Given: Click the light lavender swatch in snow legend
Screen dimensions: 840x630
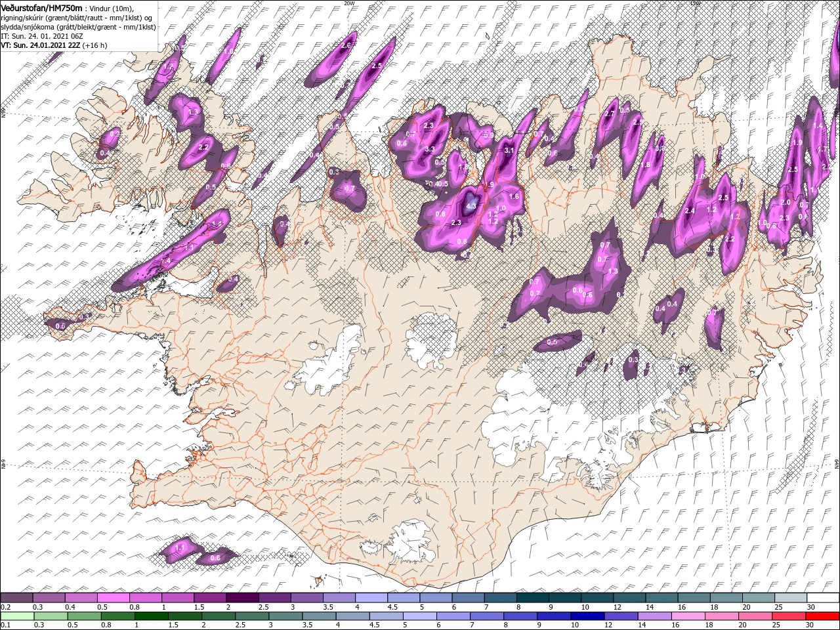Looking at the screenshot, I should click(x=371, y=598).
